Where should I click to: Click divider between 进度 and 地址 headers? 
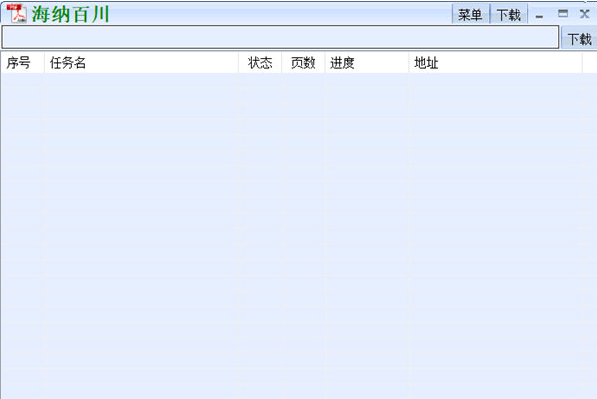409,62
